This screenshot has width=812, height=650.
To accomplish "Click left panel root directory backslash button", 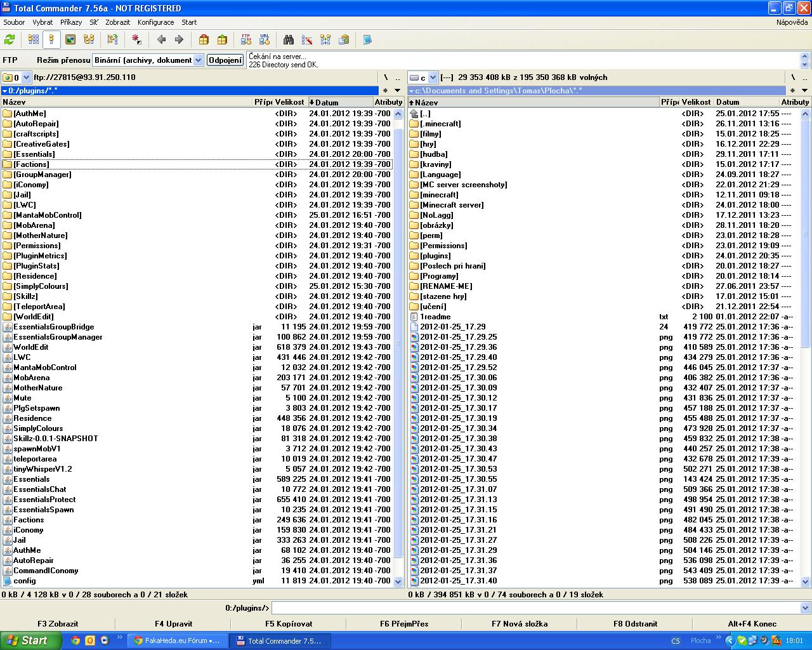I will 386,77.
